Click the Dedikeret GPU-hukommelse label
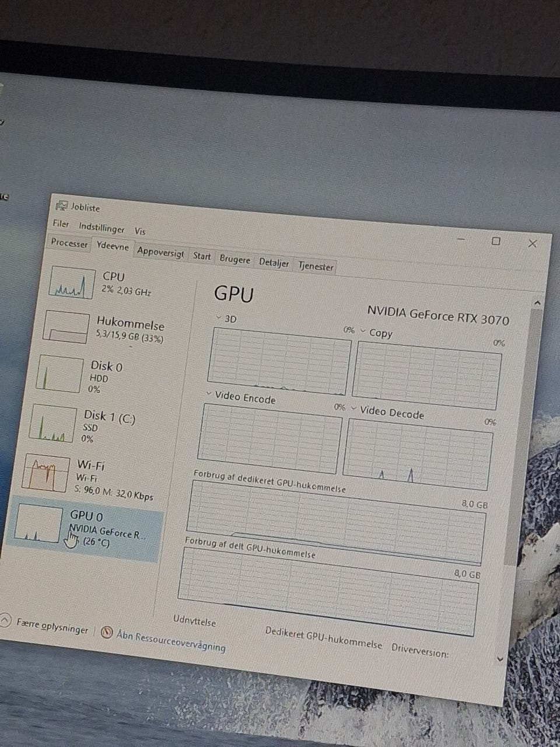 [324, 638]
